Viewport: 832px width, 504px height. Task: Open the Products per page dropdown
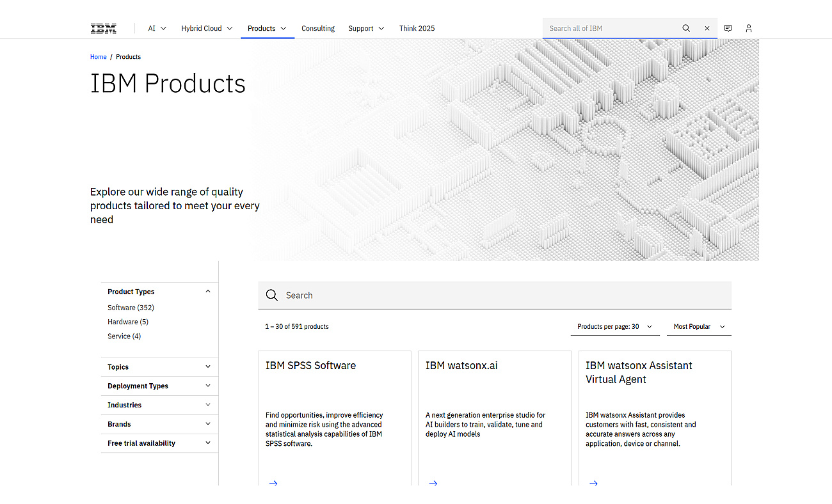[x=615, y=327]
